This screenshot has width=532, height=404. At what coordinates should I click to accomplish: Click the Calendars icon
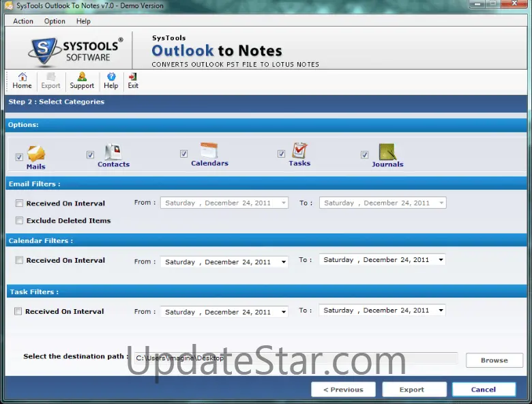[x=209, y=150]
